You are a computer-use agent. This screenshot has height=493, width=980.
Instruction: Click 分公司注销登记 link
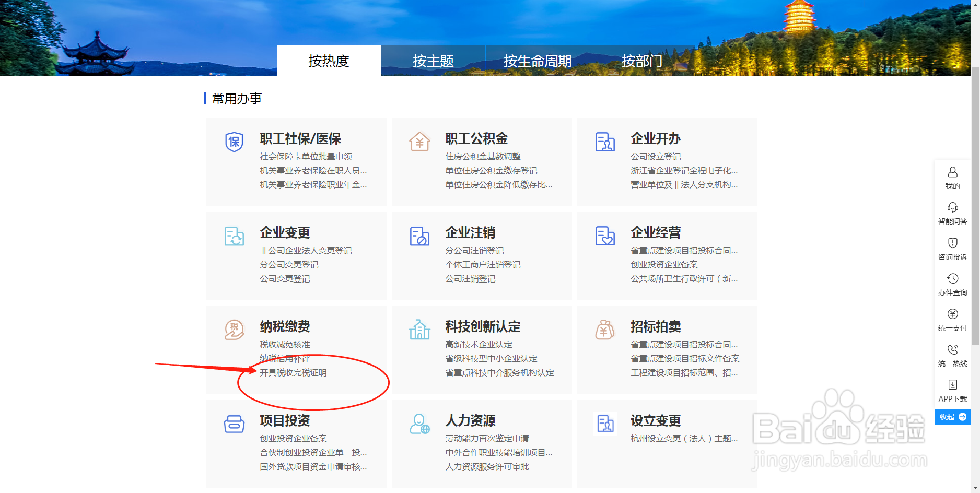point(474,251)
